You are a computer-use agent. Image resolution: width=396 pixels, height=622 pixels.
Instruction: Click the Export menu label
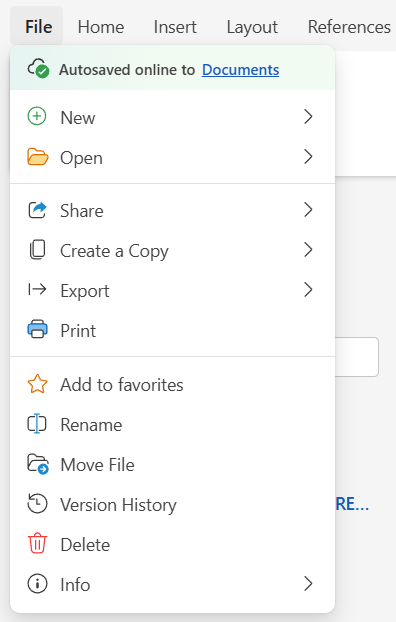85,291
